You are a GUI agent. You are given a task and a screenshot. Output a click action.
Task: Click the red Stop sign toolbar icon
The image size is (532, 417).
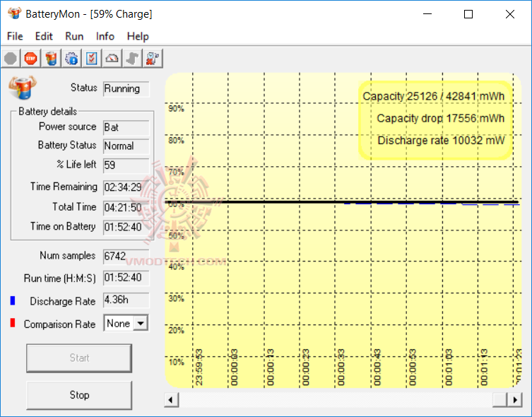pos(30,59)
